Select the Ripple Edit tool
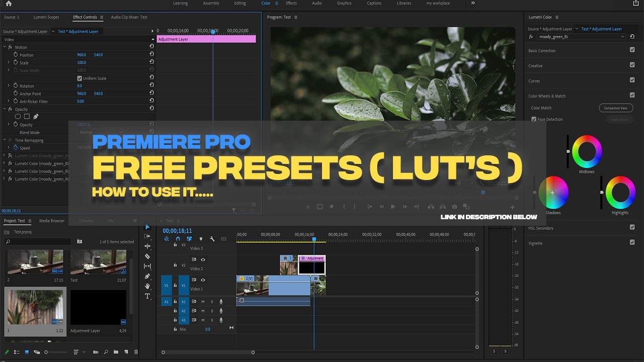The width and height of the screenshot is (644, 362). (x=147, y=246)
